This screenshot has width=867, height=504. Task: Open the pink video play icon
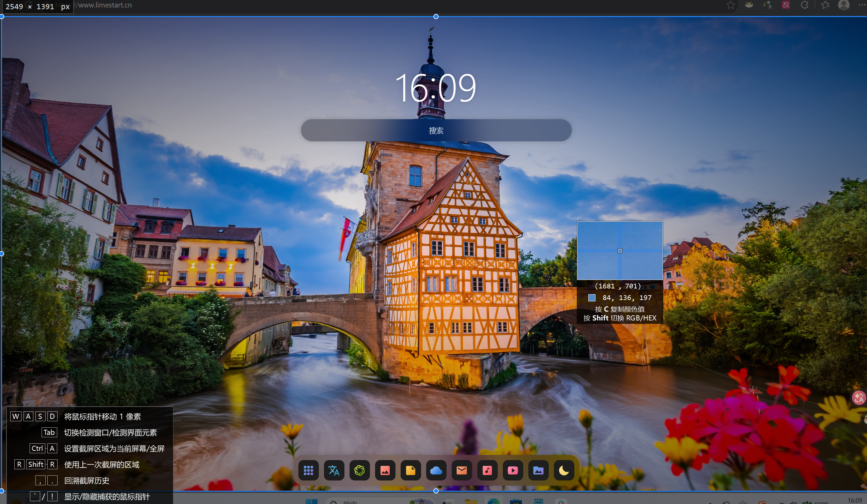[x=513, y=470]
